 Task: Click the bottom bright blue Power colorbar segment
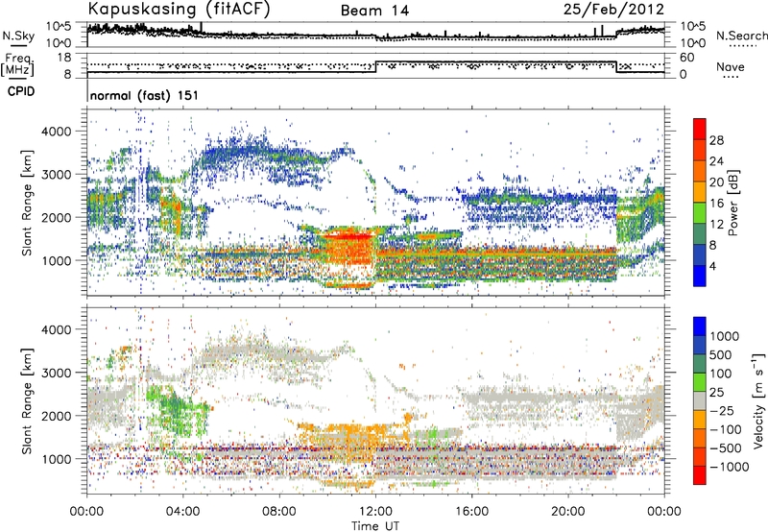click(x=700, y=276)
